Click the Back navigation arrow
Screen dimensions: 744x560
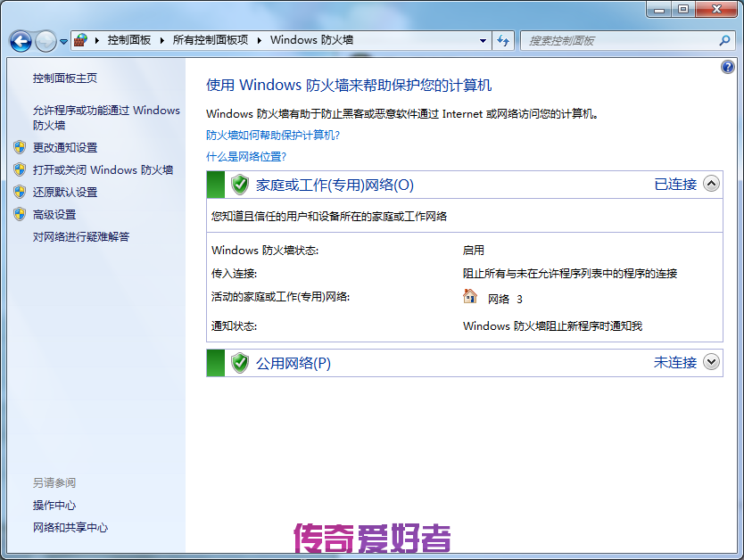point(21,41)
